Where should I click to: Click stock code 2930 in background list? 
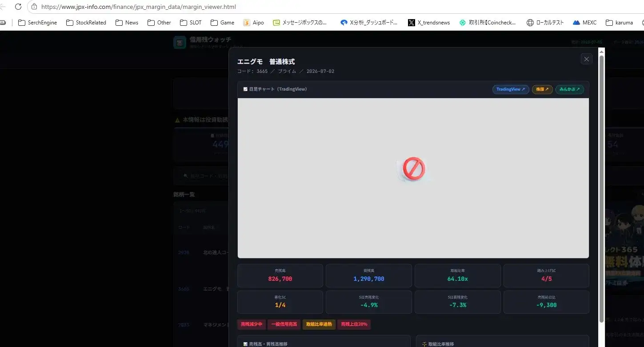184,252
